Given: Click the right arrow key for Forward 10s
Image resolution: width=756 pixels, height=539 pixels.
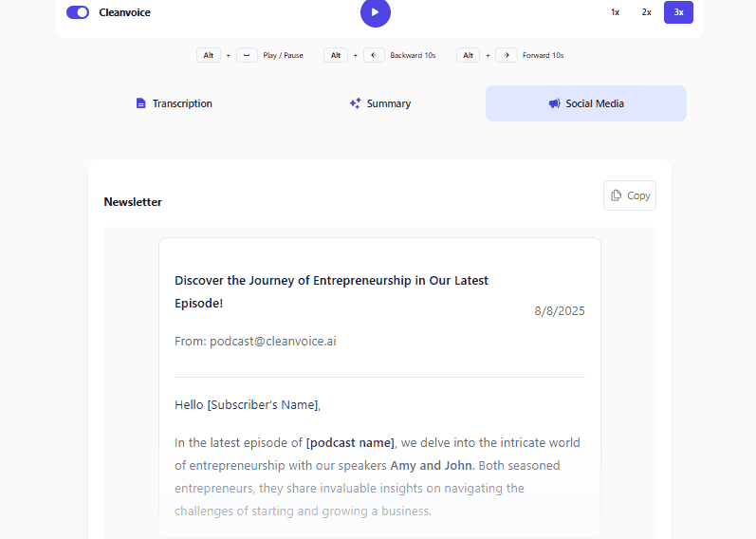Looking at the screenshot, I should click(507, 55).
